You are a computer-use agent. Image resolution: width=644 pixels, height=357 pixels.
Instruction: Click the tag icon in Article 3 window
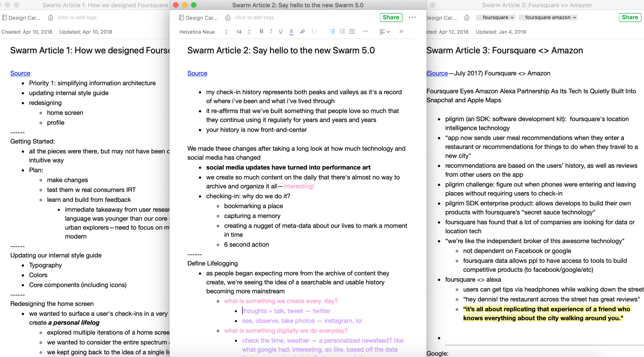pos(467,18)
